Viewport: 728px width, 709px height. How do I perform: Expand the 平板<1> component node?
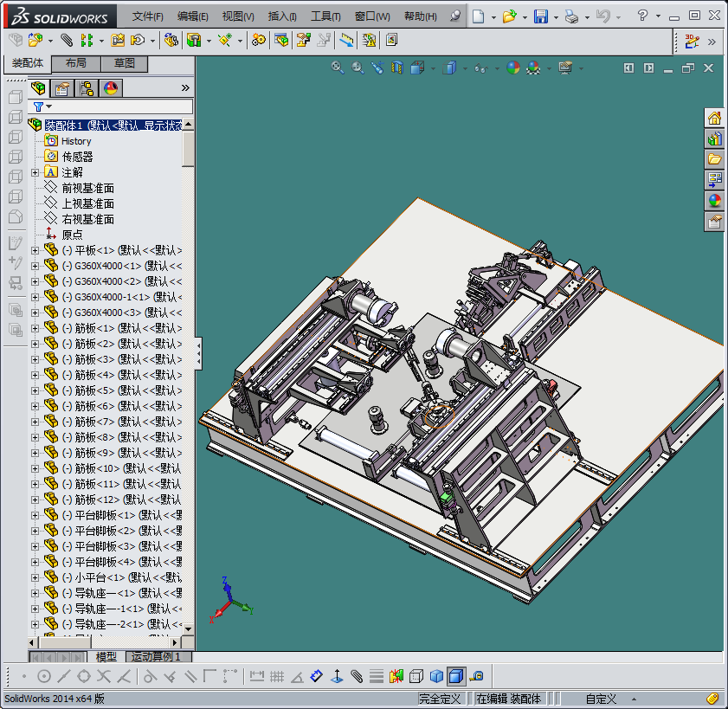click(x=35, y=250)
